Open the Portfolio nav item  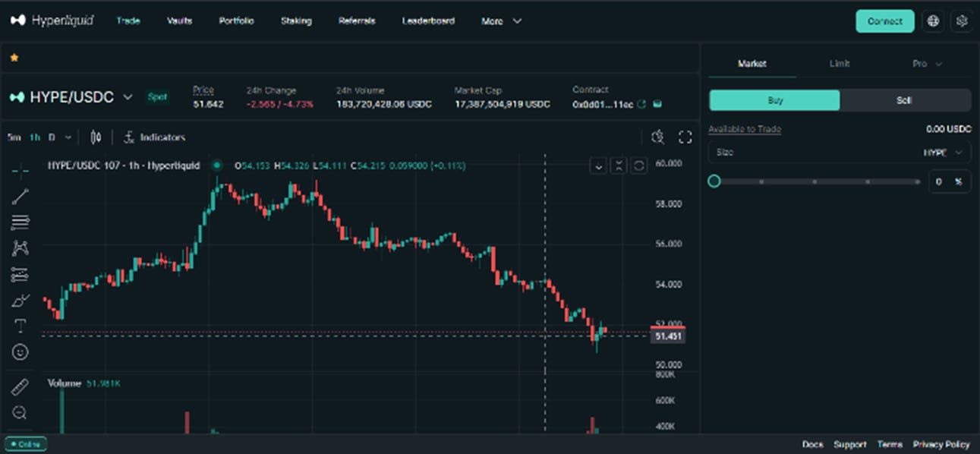coord(236,21)
